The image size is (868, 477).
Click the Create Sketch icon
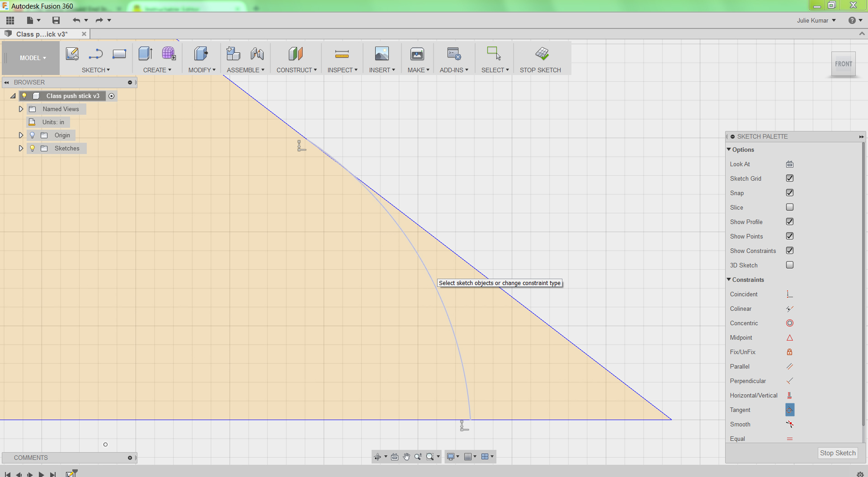tap(72, 54)
